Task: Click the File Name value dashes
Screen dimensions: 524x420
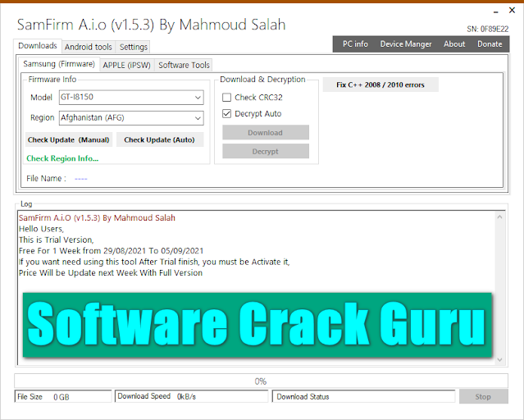Action: click(x=81, y=179)
